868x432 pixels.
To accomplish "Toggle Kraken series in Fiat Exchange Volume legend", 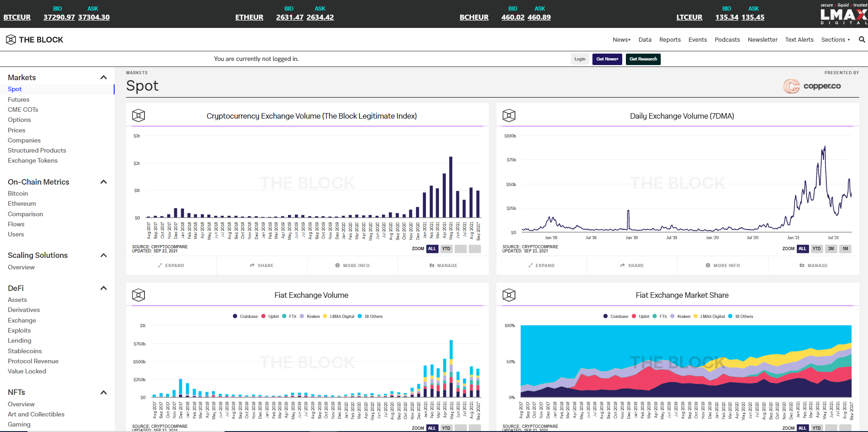I will pyautogui.click(x=310, y=317).
